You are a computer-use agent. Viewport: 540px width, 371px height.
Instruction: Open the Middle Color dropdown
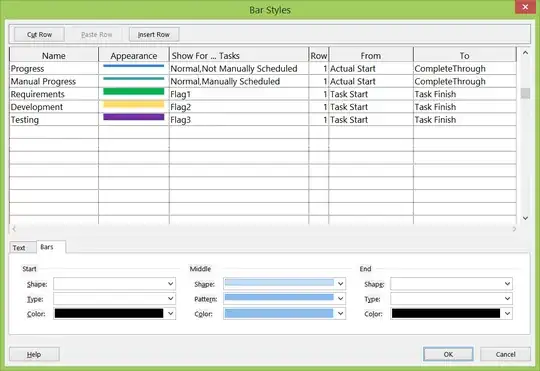click(x=284, y=313)
